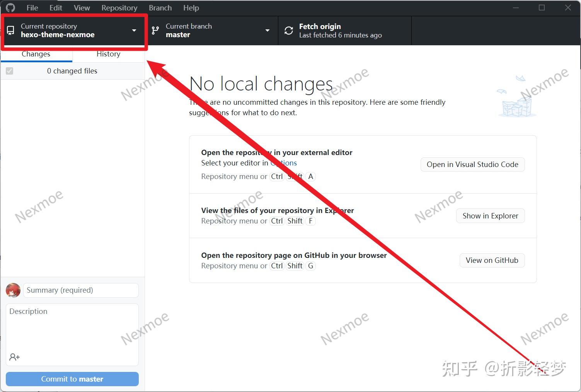Click the user avatar next to Summary
This screenshot has width=581, height=392.
point(13,290)
